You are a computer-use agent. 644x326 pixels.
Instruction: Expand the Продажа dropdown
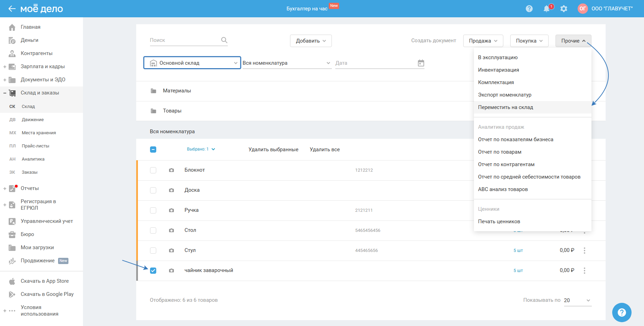click(x=483, y=41)
